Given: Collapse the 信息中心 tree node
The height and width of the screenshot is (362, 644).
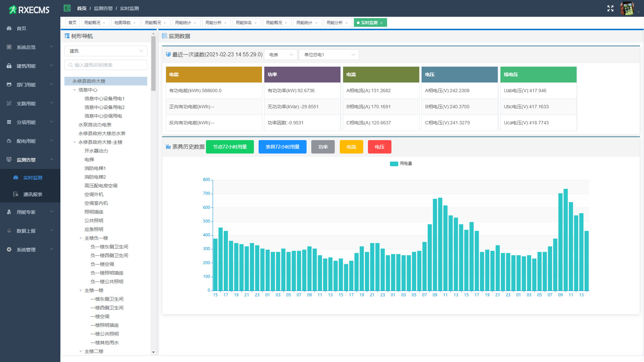Looking at the screenshot, I should 74,90.
